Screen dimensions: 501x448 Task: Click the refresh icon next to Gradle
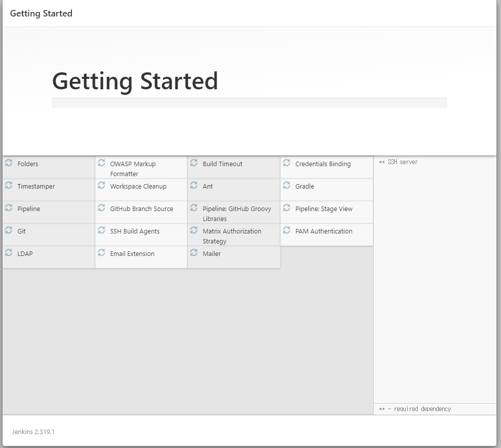click(x=286, y=185)
